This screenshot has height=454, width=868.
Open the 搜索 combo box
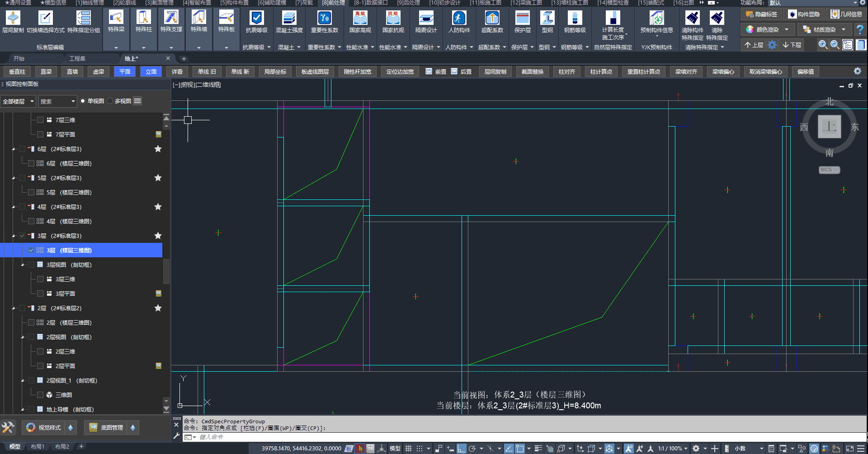click(x=57, y=101)
